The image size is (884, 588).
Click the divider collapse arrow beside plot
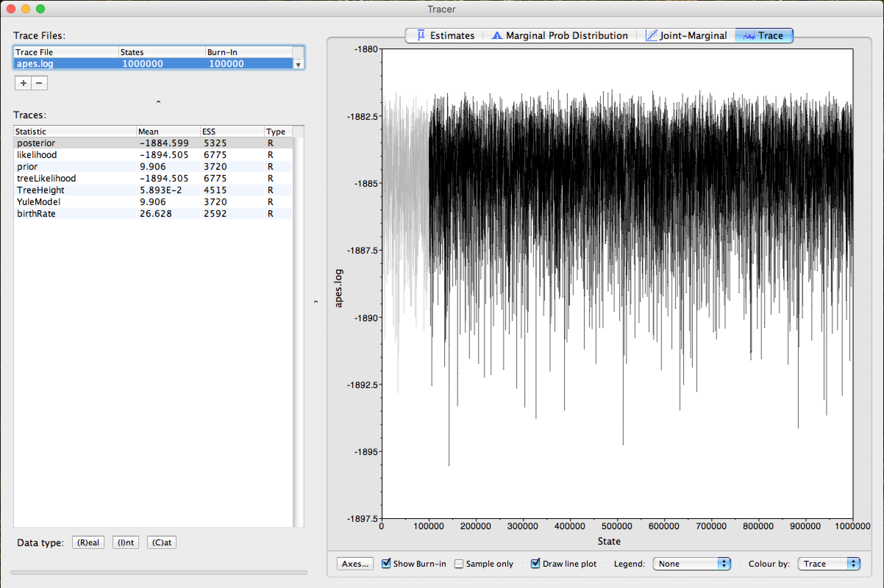(x=316, y=301)
